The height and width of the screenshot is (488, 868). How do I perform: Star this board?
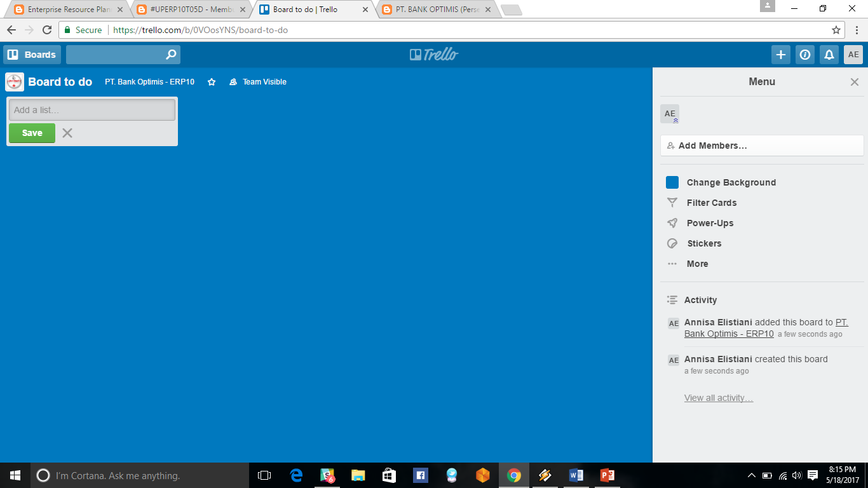(212, 82)
